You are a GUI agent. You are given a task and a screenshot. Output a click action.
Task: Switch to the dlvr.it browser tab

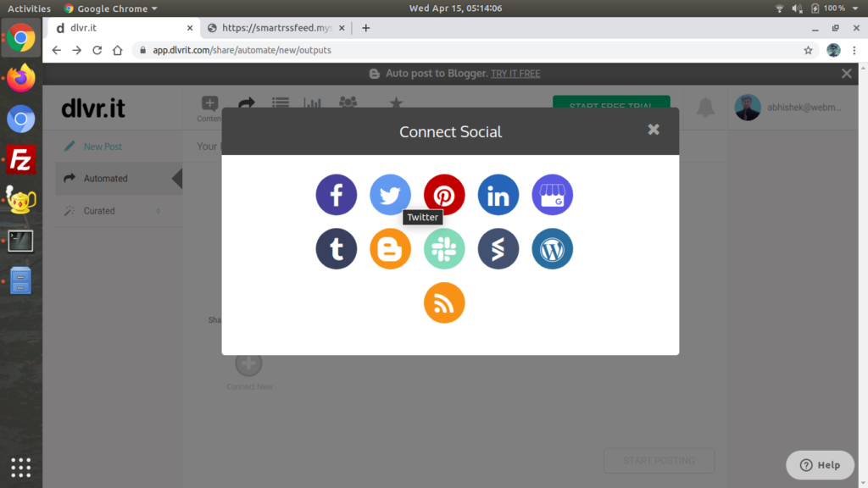pos(124,28)
